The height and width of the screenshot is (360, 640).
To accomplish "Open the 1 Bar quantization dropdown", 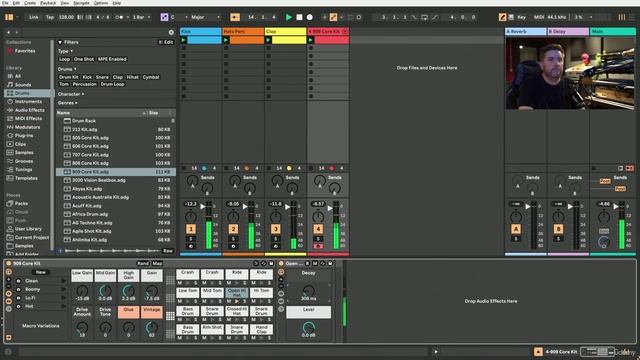I will click(x=142, y=17).
